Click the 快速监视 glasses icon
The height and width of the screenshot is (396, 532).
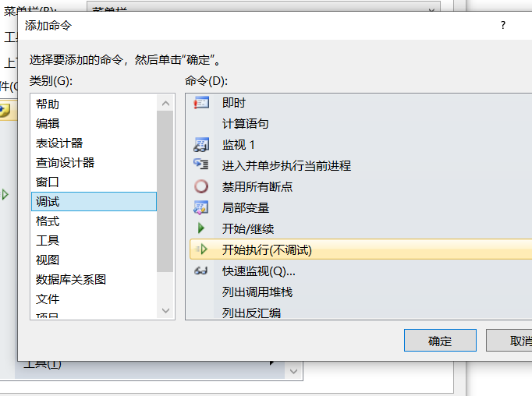(x=200, y=270)
